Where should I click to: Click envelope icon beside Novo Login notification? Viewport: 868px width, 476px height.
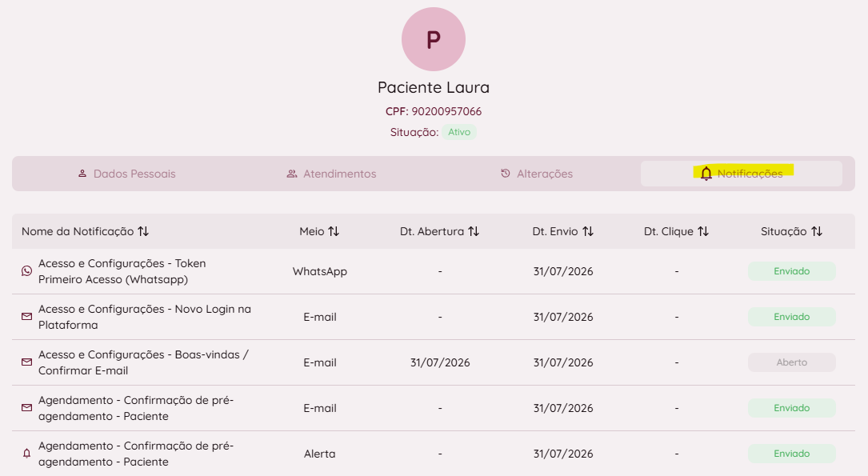(x=26, y=317)
